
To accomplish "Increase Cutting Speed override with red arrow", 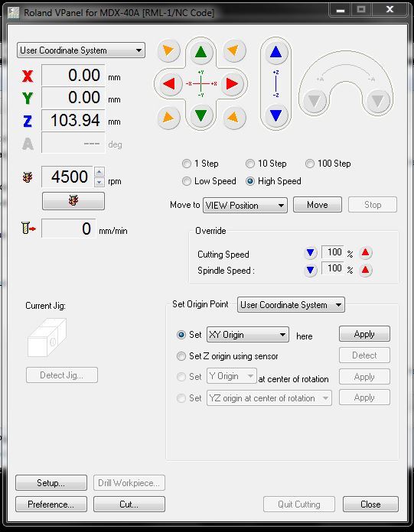I will point(366,253).
